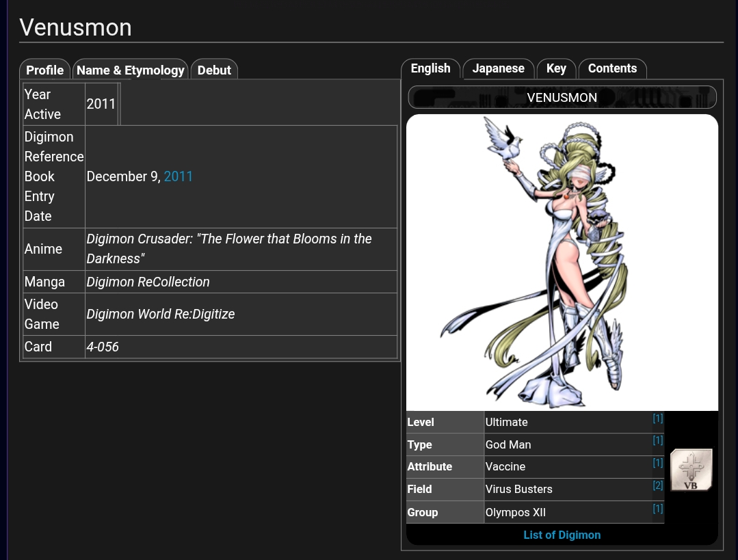The width and height of the screenshot is (738, 560).
Task: Click the Group label in the infobox
Action: click(x=422, y=512)
